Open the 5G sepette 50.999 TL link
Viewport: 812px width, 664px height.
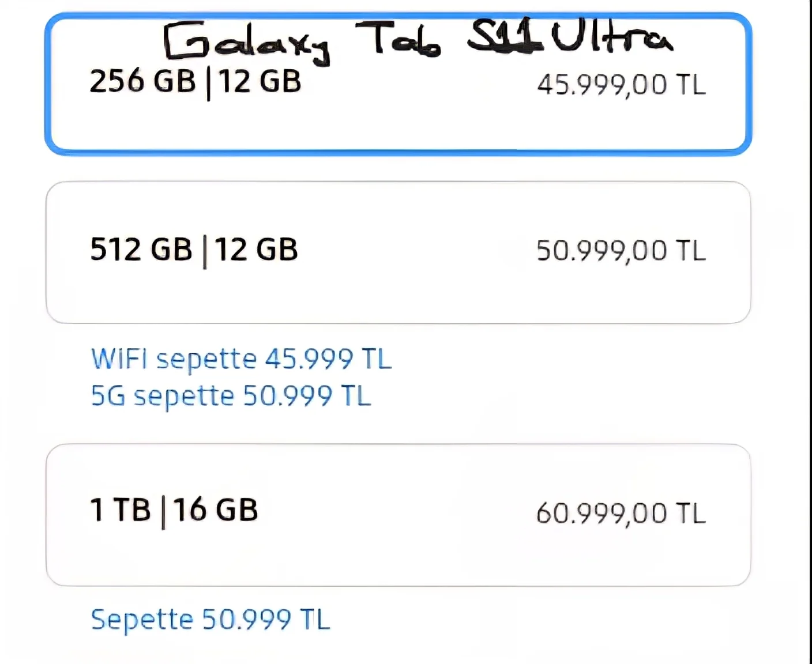click(231, 396)
